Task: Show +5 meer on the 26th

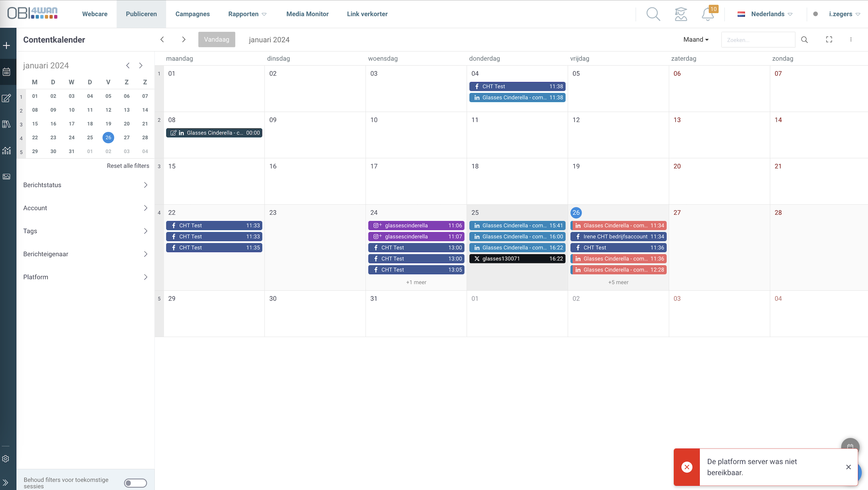Action: [x=618, y=282]
